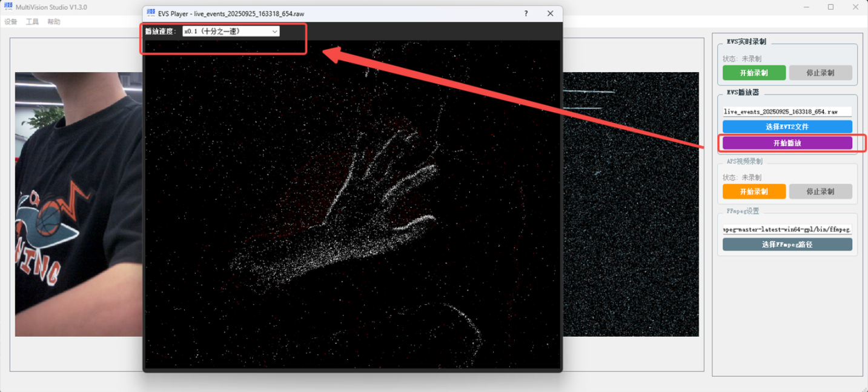Open the 工具 menu

point(32,22)
